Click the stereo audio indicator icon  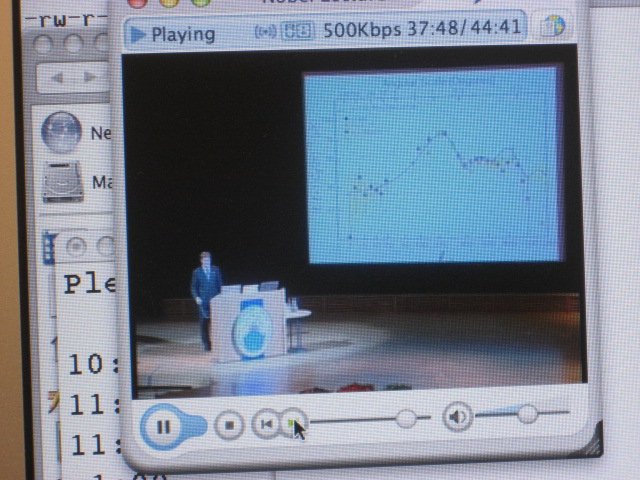pyautogui.click(x=297, y=32)
